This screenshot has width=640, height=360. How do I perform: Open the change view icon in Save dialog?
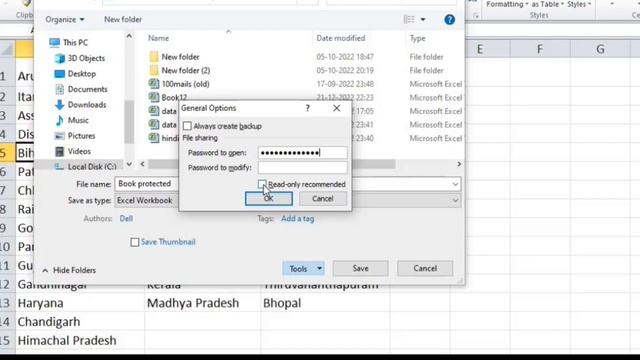pyautogui.click(x=409, y=19)
